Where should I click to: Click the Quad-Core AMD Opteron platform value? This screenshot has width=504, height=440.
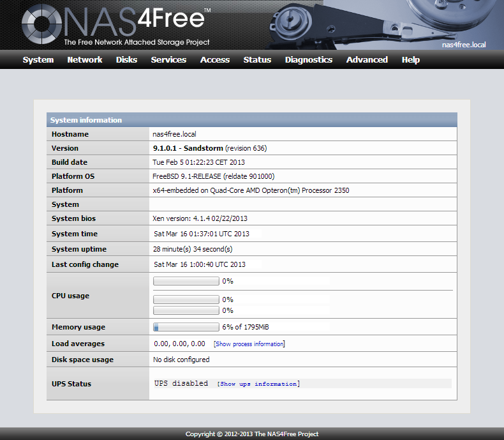(251, 190)
